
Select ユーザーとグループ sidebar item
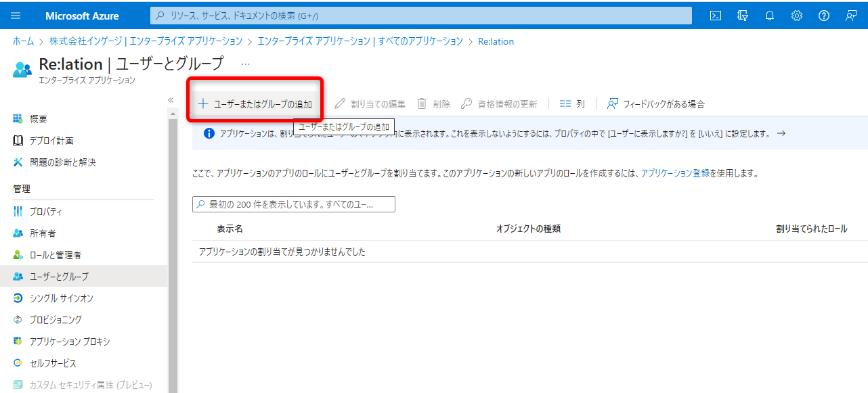coord(83,276)
